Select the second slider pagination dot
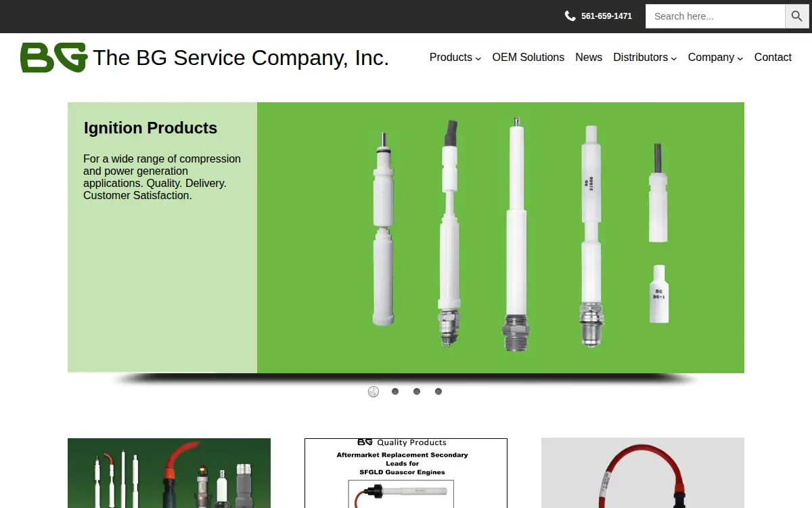Viewport: 812px width, 508px height. click(x=395, y=391)
